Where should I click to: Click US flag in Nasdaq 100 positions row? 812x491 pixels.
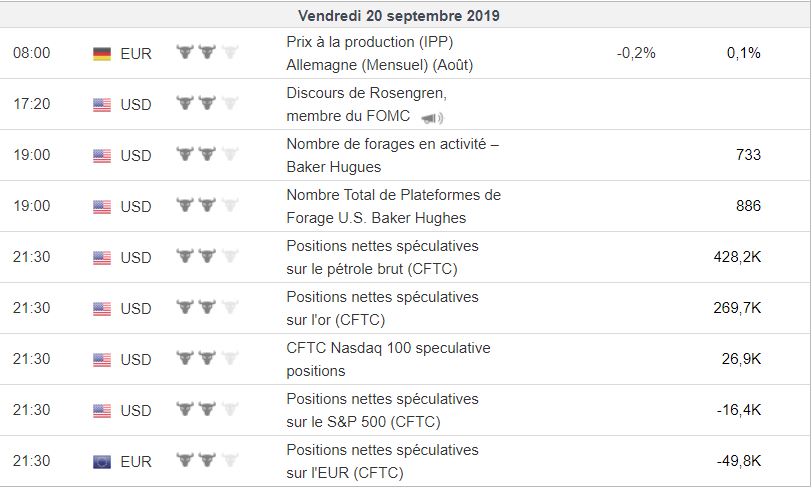pos(101,359)
